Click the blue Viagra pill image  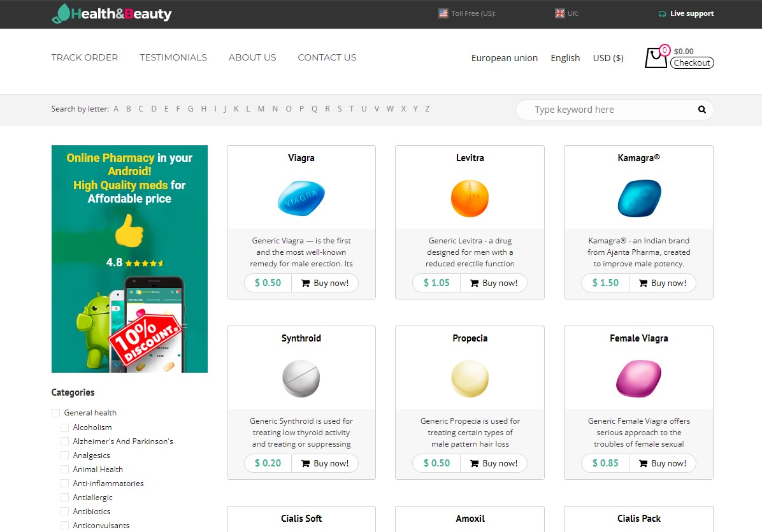pos(301,198)
